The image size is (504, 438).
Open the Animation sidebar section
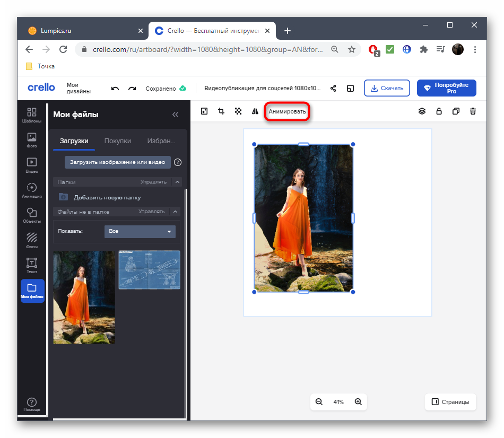click(32, 190)
